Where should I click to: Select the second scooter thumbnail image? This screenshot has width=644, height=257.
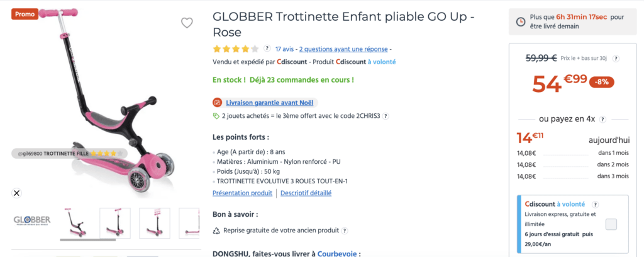point(115,223)
